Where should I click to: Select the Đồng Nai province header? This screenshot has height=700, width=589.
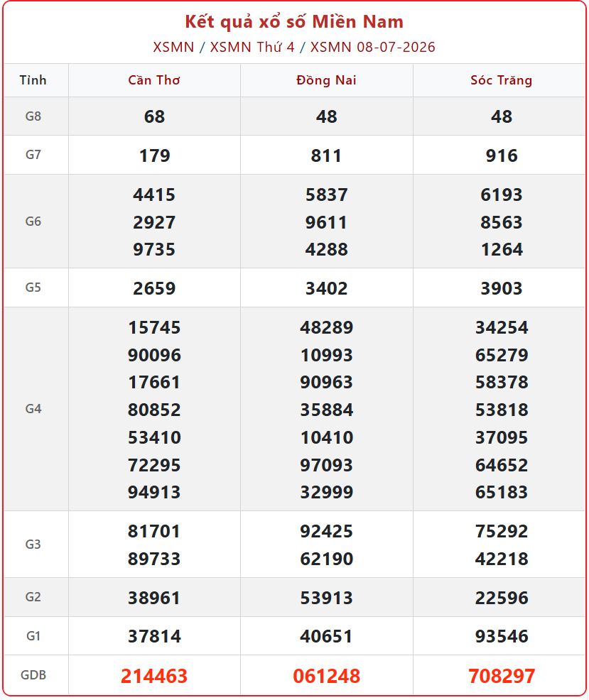[x=326, y=80]
